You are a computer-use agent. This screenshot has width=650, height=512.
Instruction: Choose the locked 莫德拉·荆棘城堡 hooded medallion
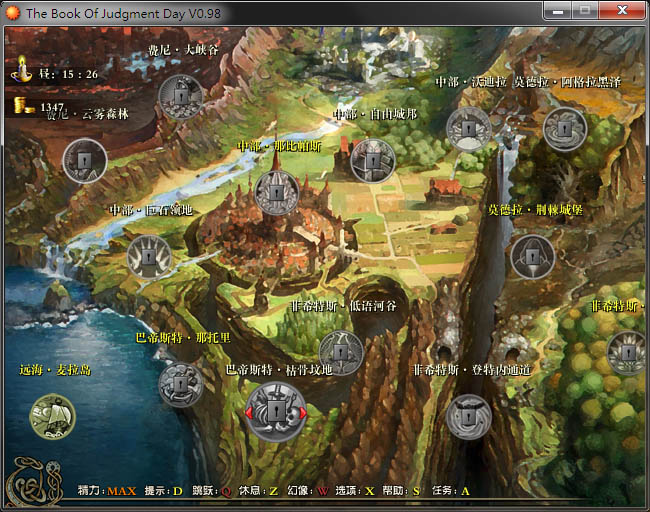(533, 257)
